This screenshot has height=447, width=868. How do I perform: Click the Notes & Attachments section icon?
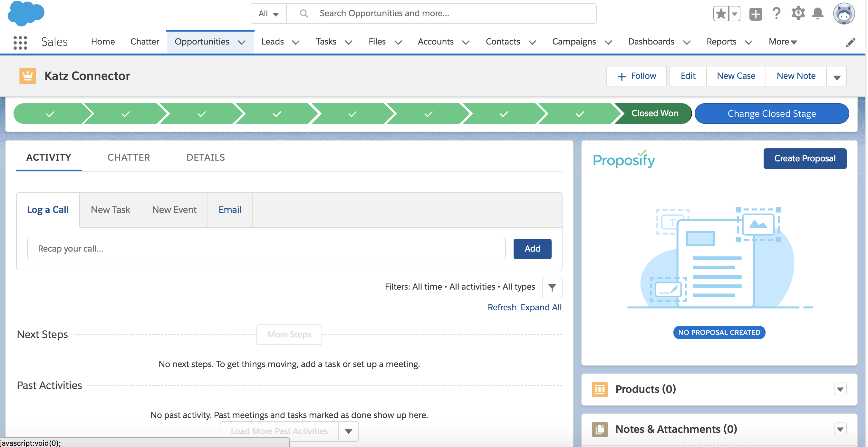coord(600,430)
